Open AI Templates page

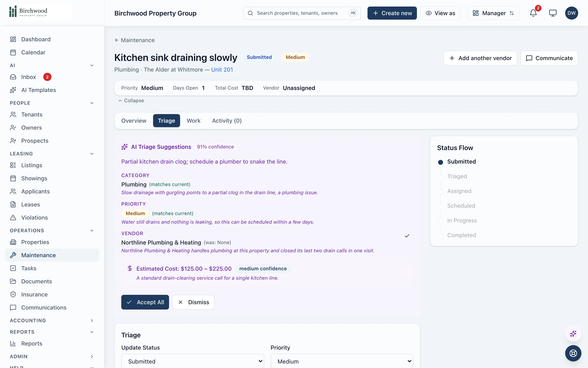52,90
